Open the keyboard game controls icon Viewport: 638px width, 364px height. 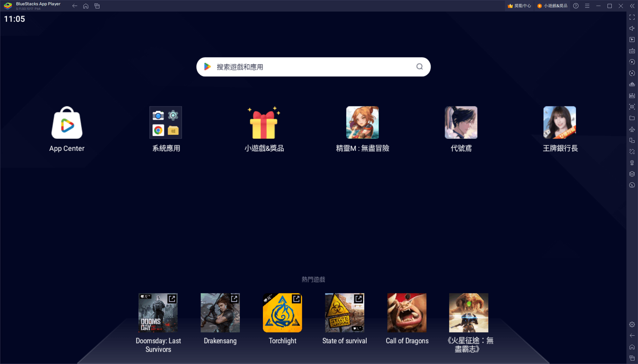coord(632,51)
